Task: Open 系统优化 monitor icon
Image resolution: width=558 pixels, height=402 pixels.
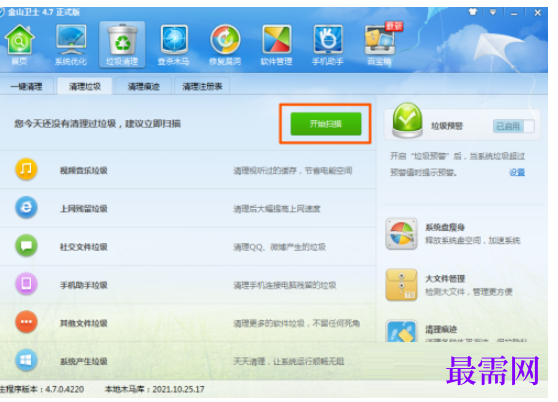Action: coord(71,39)
